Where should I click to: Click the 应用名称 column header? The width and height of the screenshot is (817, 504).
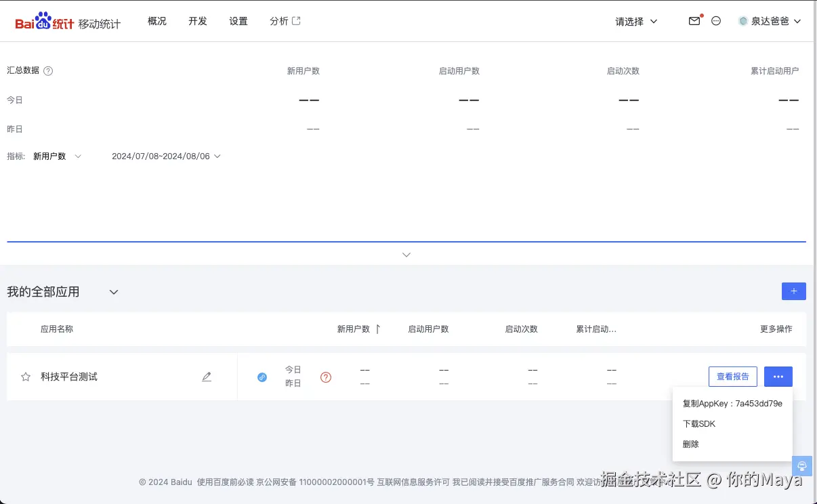click(57, 329)
